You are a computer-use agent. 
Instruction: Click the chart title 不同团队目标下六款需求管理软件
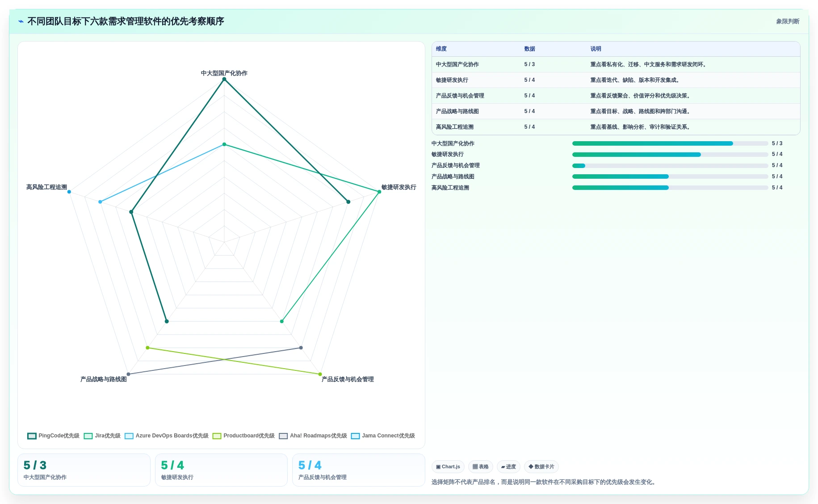(x=126, y=21)
